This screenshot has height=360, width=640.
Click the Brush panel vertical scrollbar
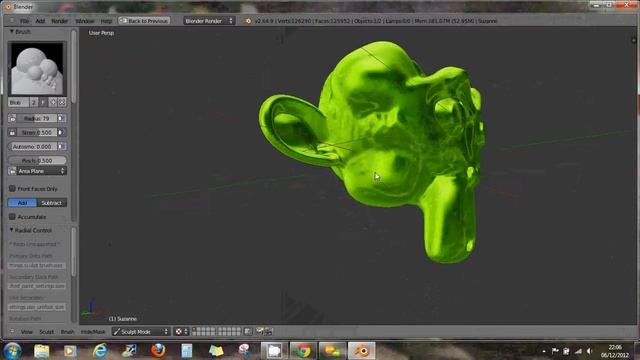(x=74, y=67)
